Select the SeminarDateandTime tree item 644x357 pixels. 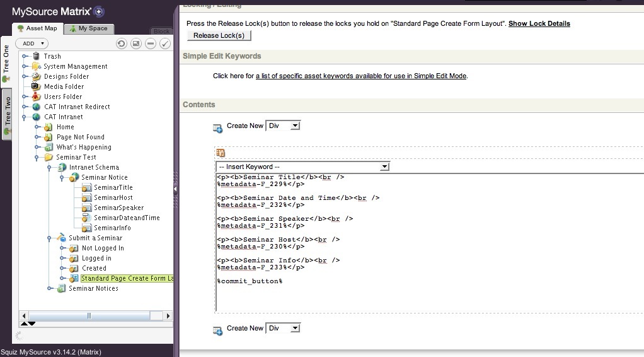click(127, 218)
